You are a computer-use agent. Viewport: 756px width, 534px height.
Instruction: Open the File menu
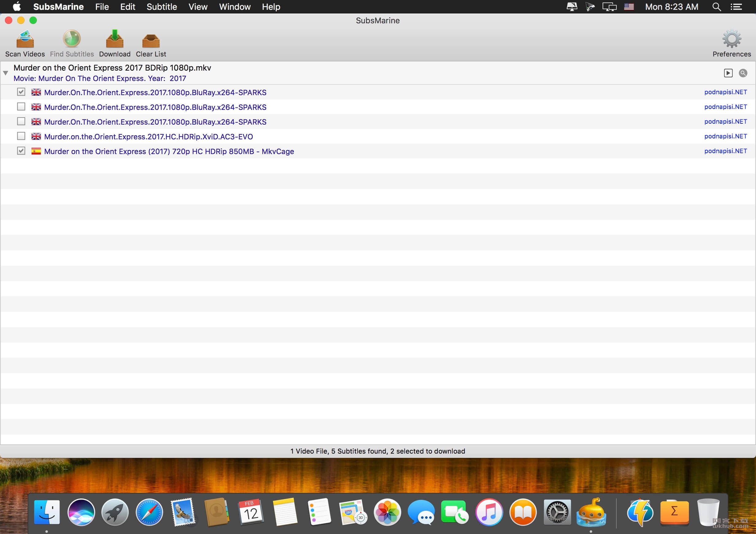(x=102, y=6)
